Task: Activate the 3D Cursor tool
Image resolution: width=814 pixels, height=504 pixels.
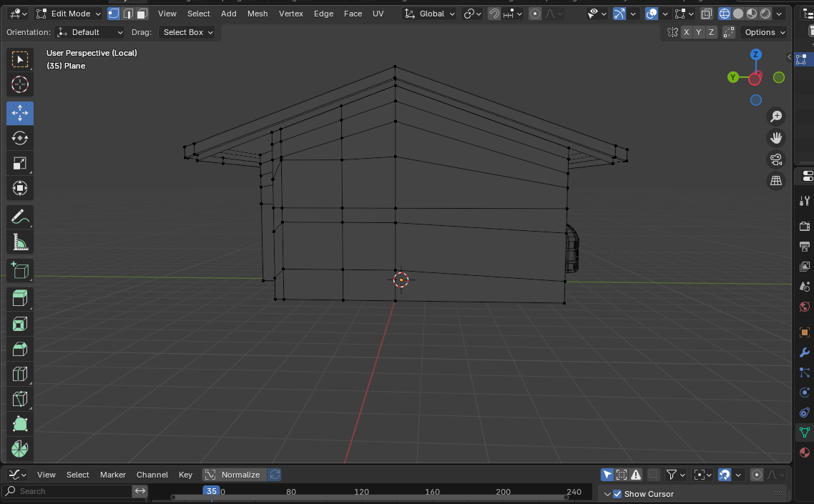Action: coord(20,84)
